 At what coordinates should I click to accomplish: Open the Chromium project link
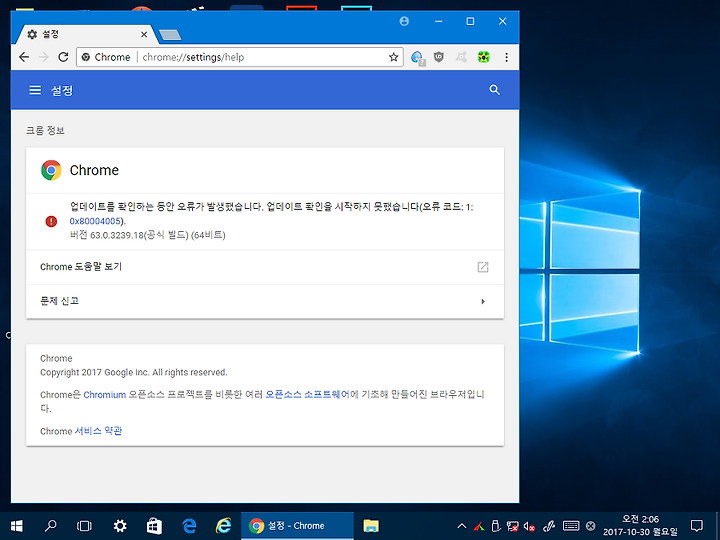point(105,395)
